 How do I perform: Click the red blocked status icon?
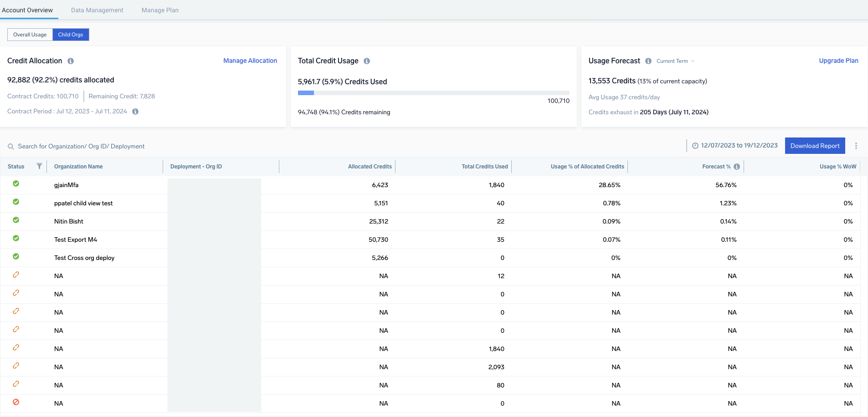coord(16,402)
